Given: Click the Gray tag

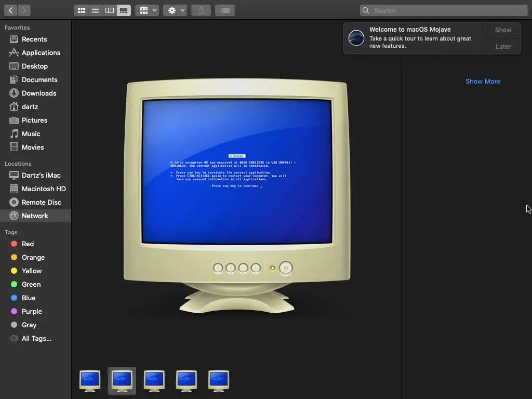Looking at the screenshot, I should (x=35, y=325).
